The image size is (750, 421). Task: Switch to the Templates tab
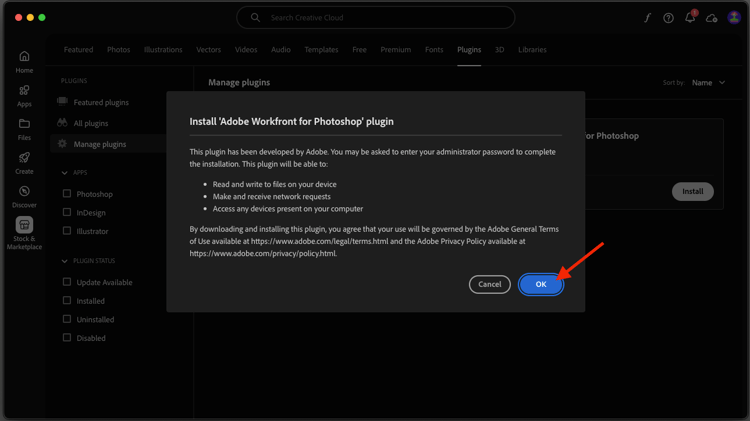click(x=321, y=50)
